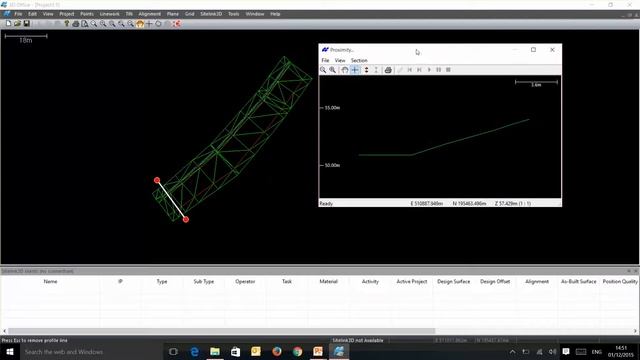Maximize the Proximity window
Viewport: 640px width, 360px height.
pyautogui.click(x=533, y=50)
